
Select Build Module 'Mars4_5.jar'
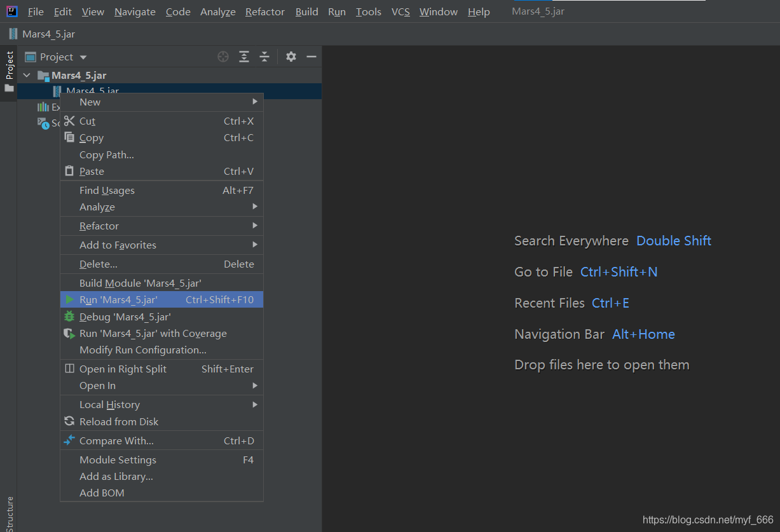161,283
